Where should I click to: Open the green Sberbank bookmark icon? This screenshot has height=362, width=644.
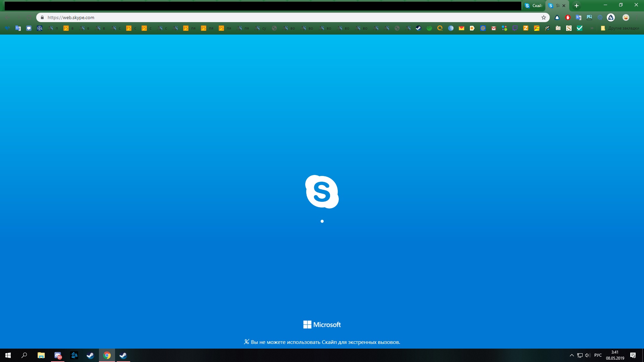pos(429,28)
